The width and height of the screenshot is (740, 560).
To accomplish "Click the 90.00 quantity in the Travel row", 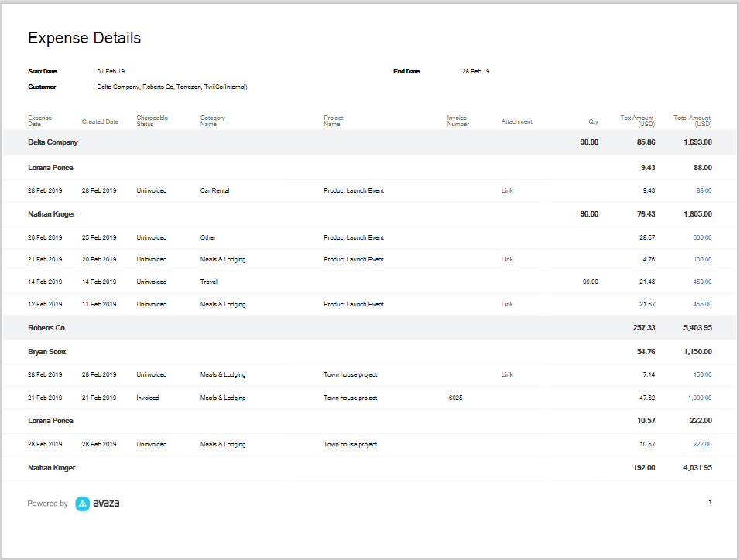I will coord(591,282).
